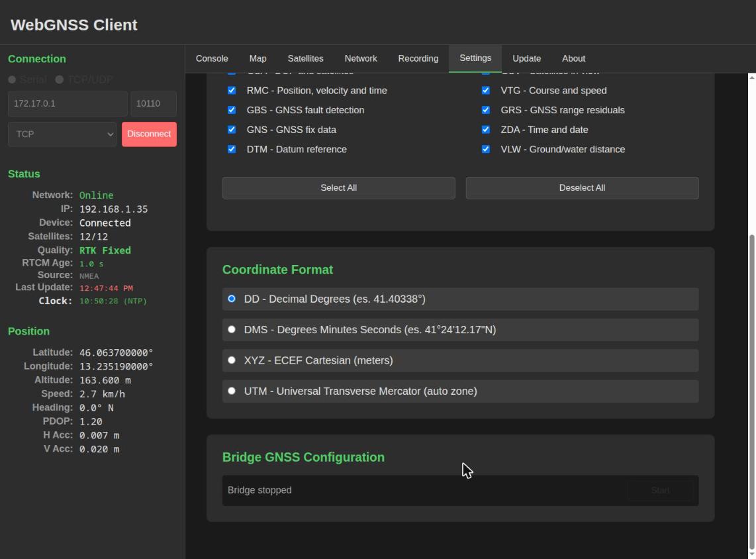Click the Select All button
756x559 pixels.
[338, 187]
